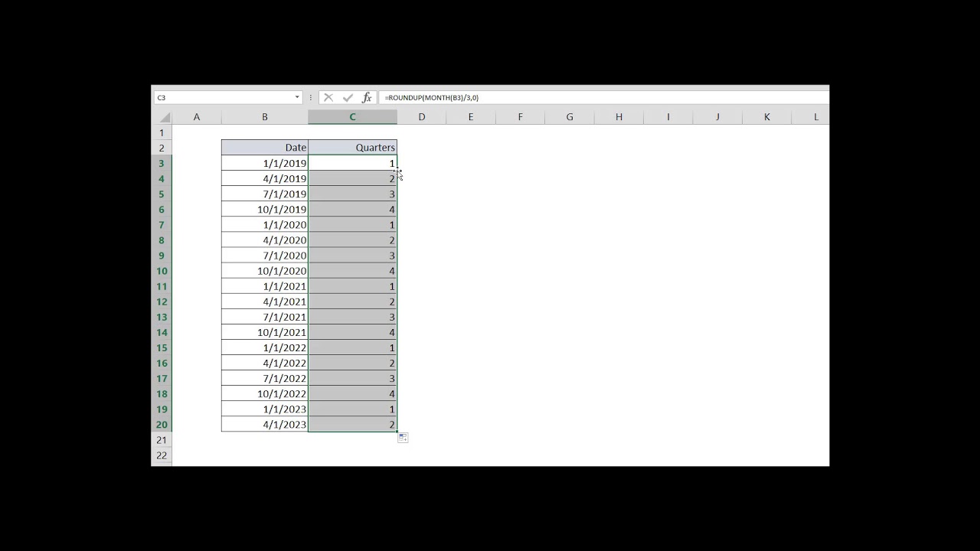
Task: Select the cell with date 4/1/2020
Action: [x=265, y=240]
